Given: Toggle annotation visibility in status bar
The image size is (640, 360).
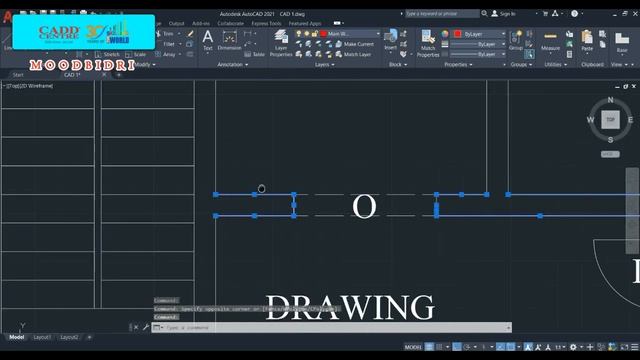Looking at the screenshot, I should 528,347.
